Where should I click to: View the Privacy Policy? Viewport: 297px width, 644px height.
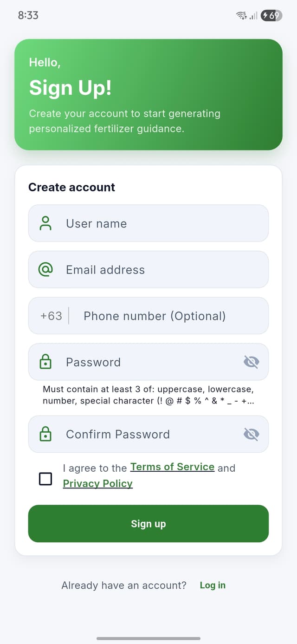pos(97,483)
